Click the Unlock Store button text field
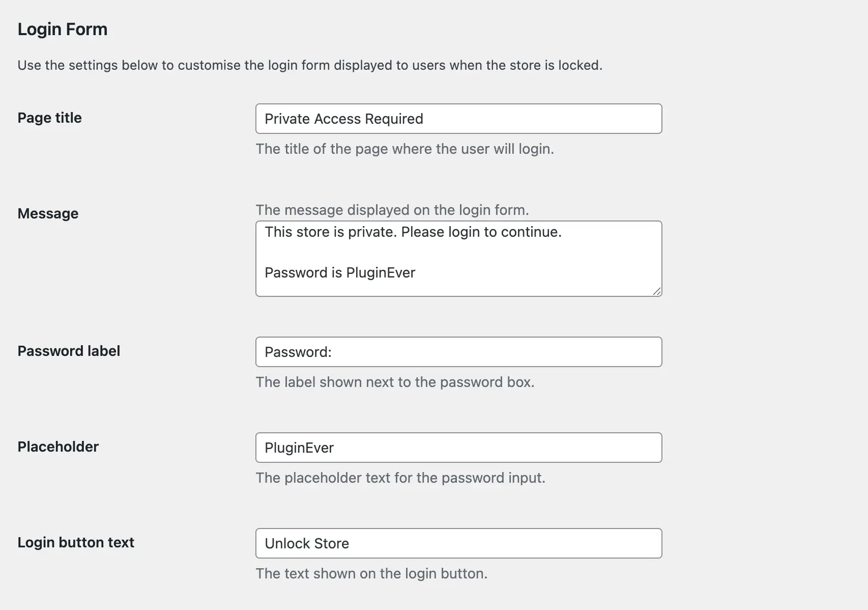Image resolution: width=868 pixels, height=610 pixels. click(x=458, y=543)
